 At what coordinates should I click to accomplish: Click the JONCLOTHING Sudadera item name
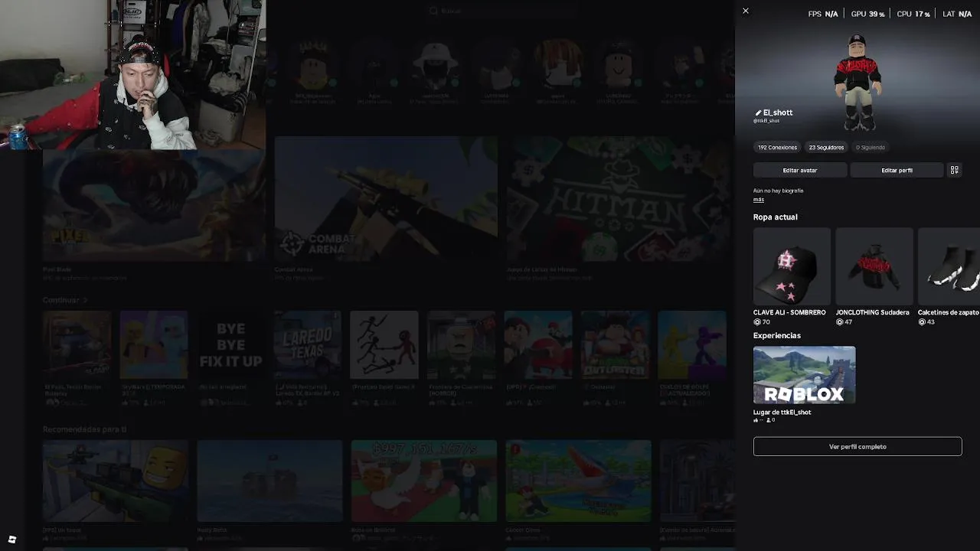(873, 312)
